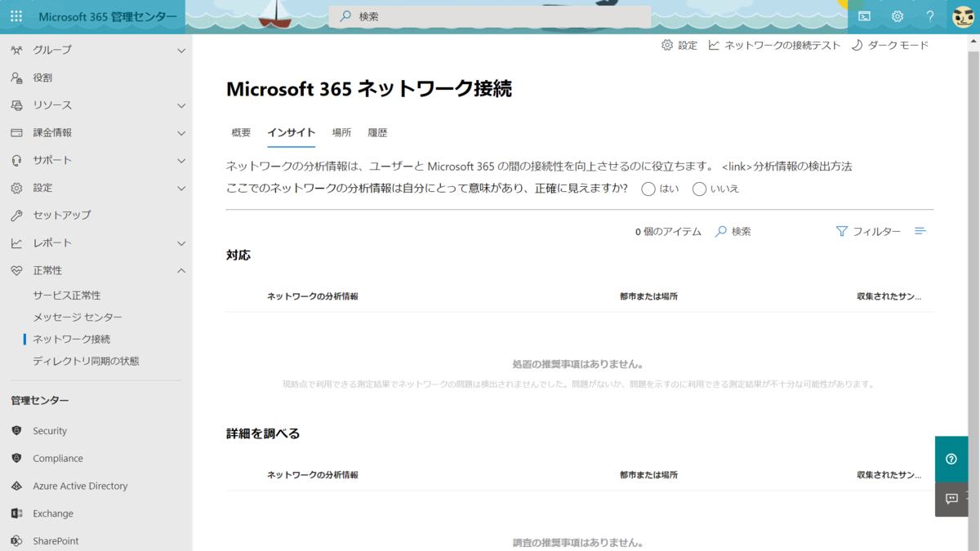Click the list 検索 text

[742, 232]
